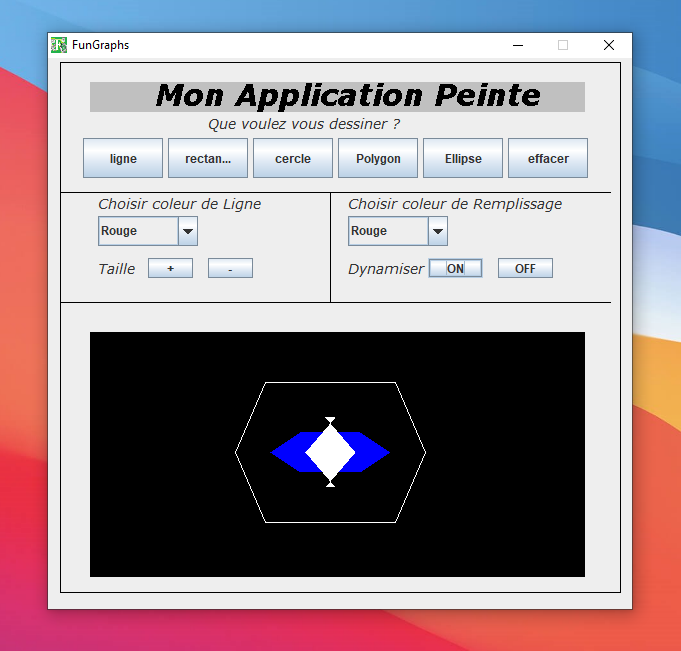Close the FunGraphs window
681x651 pixels.
pyautogui.click(x=609, y=45)
